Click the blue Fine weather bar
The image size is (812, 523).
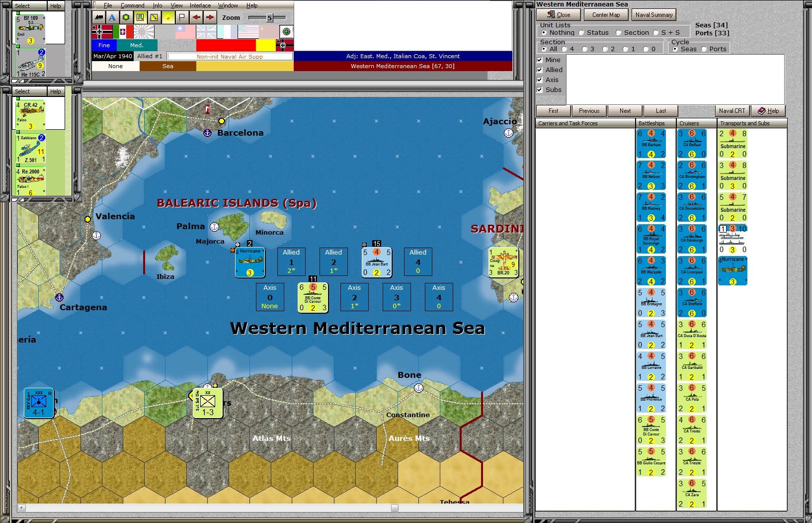click(104, 45)
